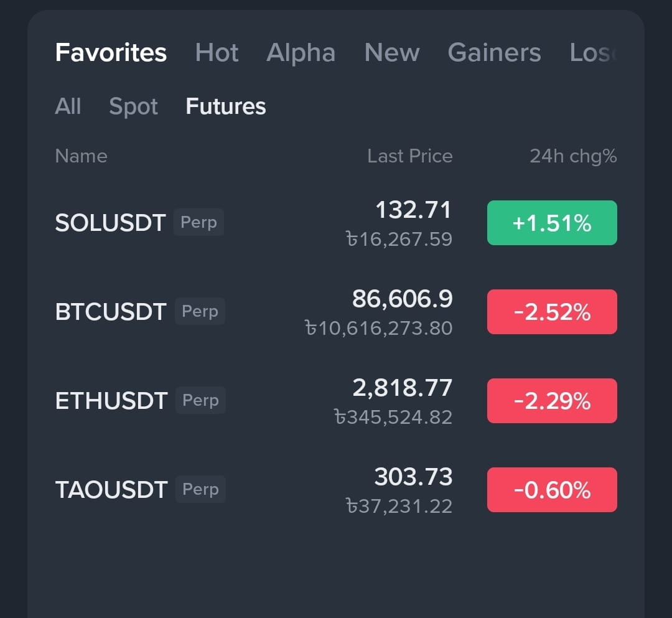
Task: Select the Futures filter
Action: pos(226,106)
